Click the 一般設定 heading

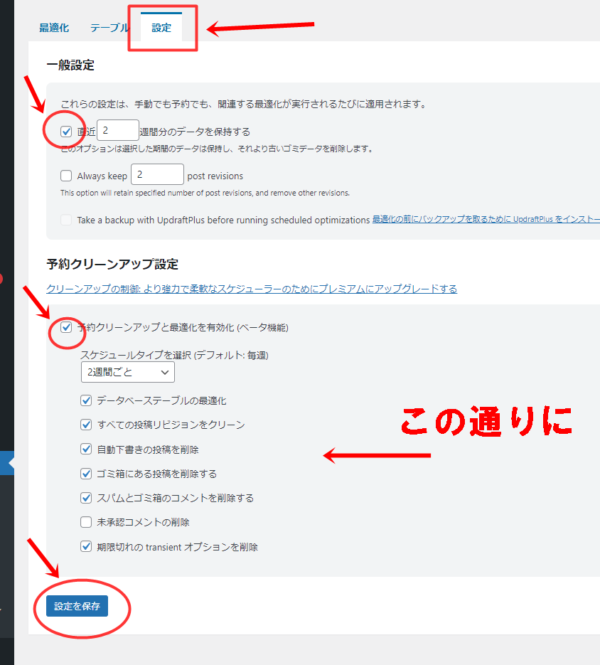(70, 65)
